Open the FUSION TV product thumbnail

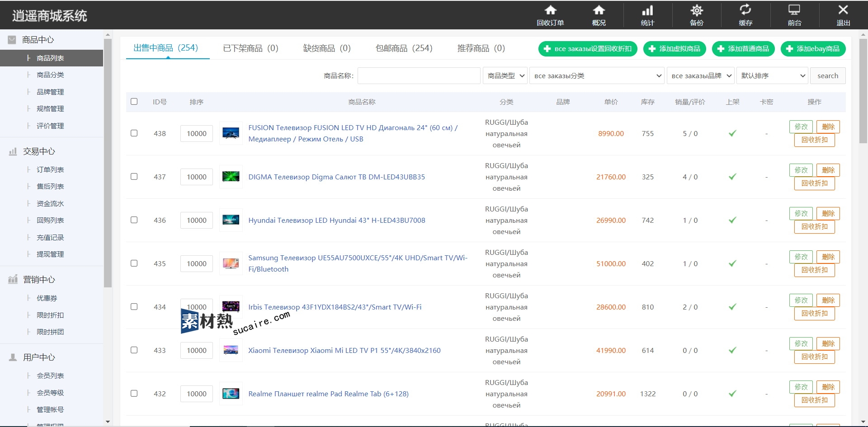(231, 133)
